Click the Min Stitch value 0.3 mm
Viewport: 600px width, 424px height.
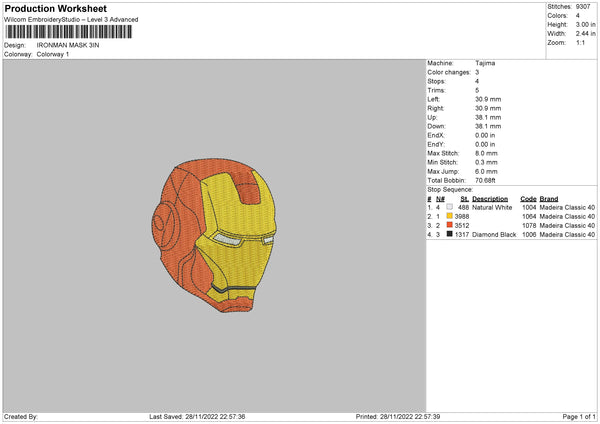(486, 162)
